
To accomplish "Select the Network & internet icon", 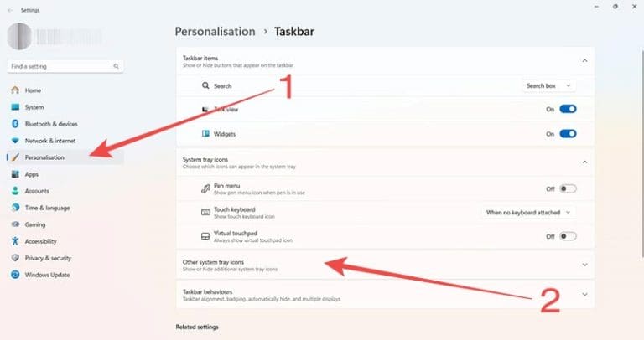I will (14, 141).
